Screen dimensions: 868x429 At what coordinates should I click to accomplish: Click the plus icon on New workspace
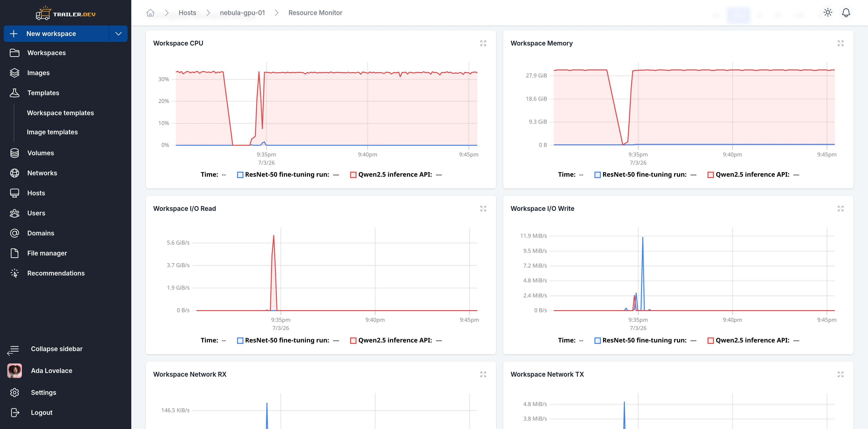[14, 34]
